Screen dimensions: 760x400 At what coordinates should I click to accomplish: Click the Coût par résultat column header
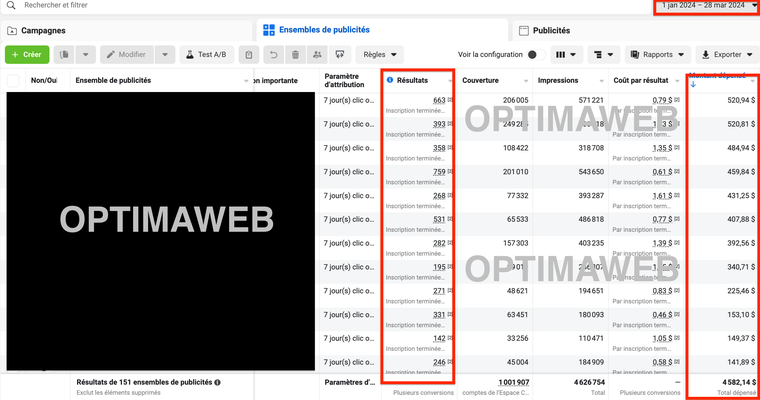[x=641, y=80]
